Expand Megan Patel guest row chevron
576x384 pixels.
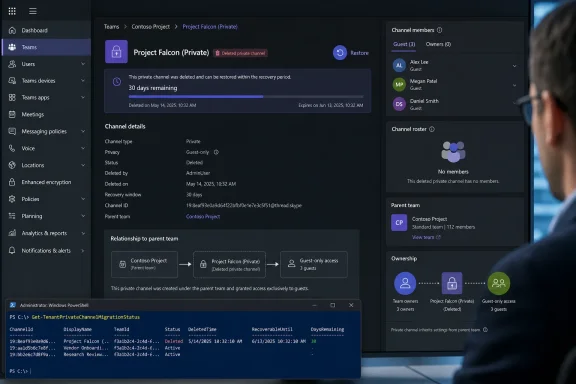pyautogui.click(x=514, y=85)
